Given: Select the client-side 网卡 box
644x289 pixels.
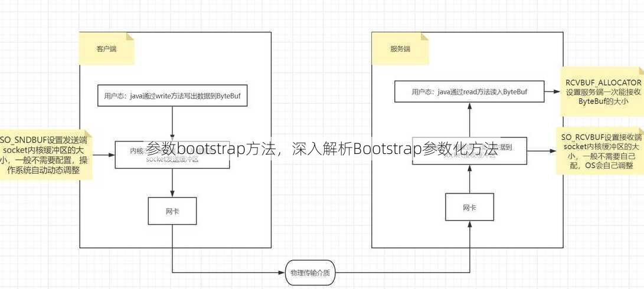Looking at the screenshot, I should pos(172,211).
